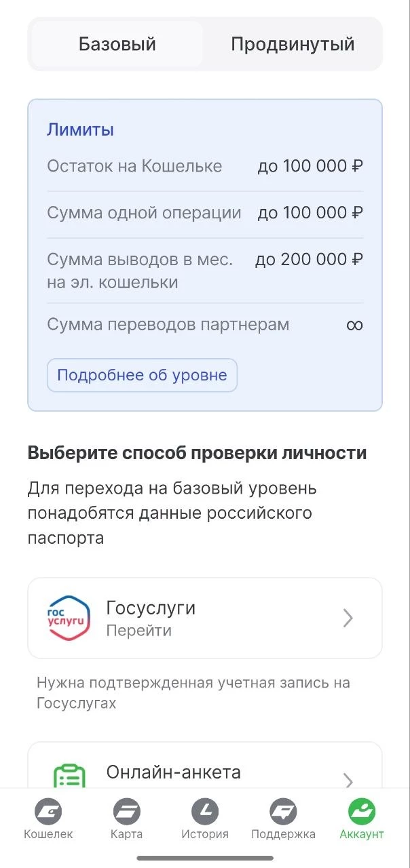
Task: Tap the Госуслуги logo
Action: coord(67,617)
